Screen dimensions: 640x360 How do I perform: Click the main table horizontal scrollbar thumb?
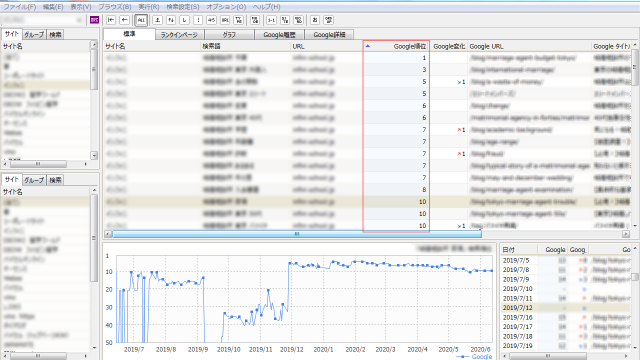pos(297,234)
